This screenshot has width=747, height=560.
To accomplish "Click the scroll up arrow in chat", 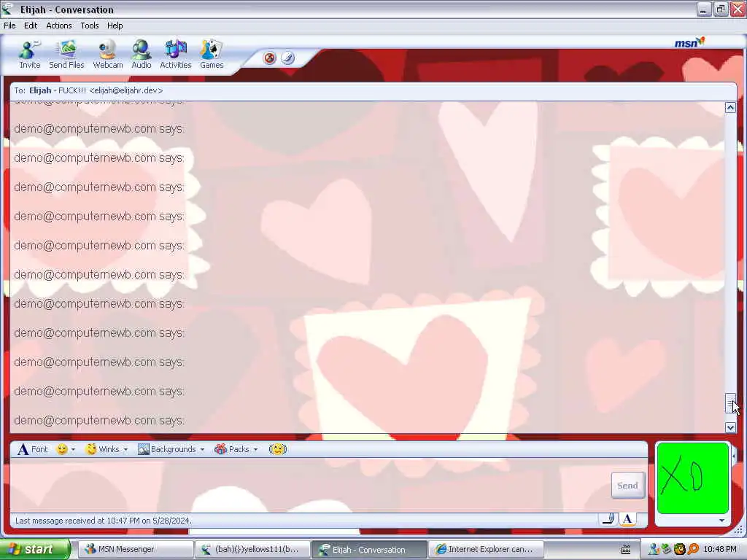I will pyautogui.click(x=730, y=108).
